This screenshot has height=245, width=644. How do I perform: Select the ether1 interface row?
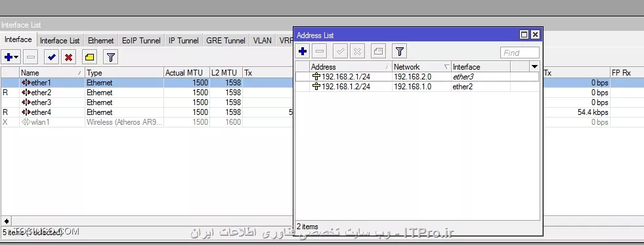[x=147, y=83]
